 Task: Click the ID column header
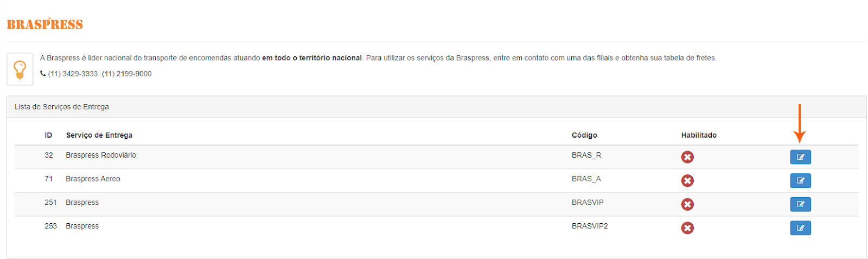(48, 135)
